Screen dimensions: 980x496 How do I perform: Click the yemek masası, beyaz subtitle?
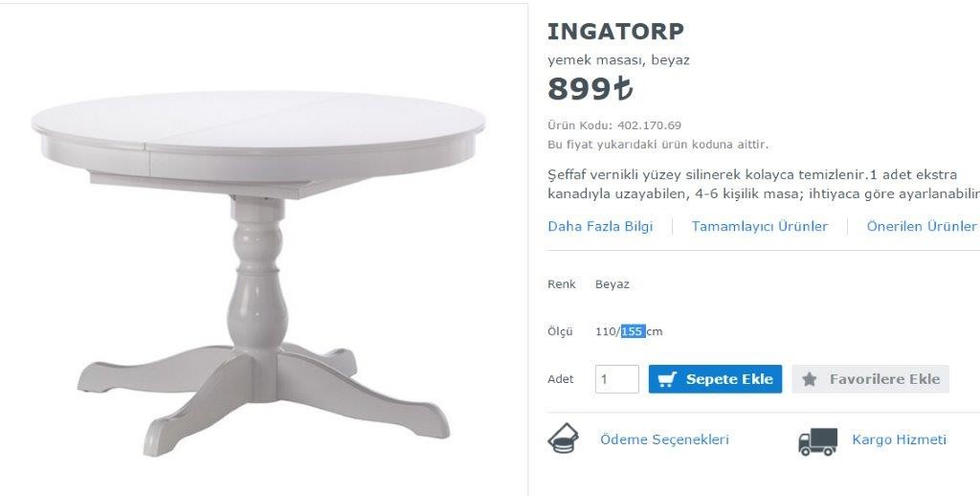(619, 60)
